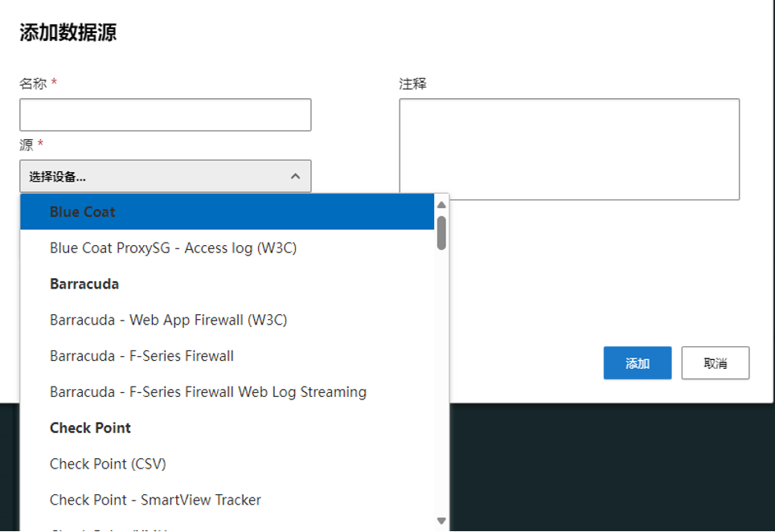Viewport: 775px width, 532px height.
Task: Select the Blue Coat group header
Action: pos(228,212)
